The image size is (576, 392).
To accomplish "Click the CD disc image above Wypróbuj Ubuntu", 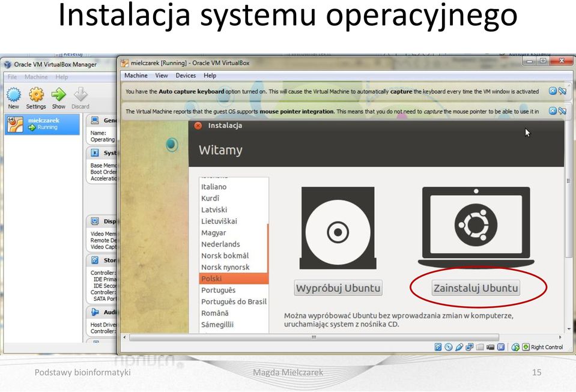I will (x=338, y=228).
